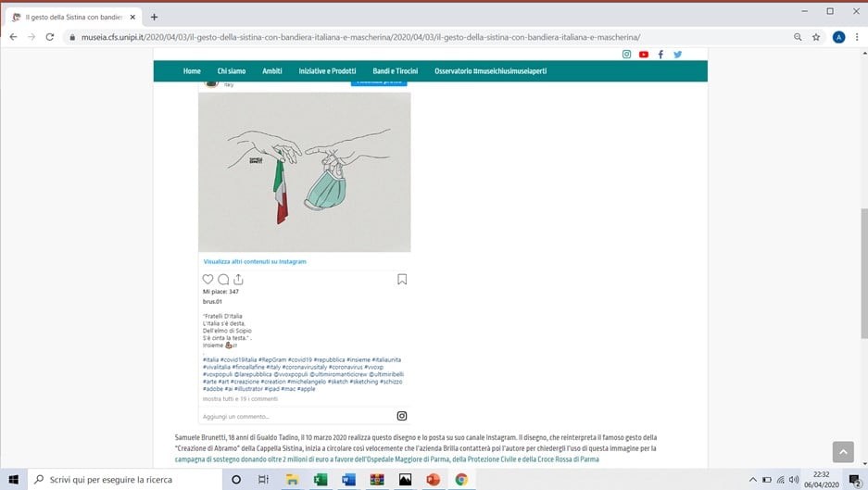Go to Home menu item

[x=192, y=71]
